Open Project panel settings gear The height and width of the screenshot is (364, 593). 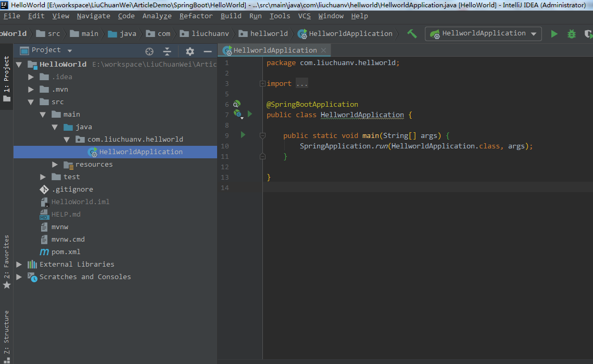[190, 51]
